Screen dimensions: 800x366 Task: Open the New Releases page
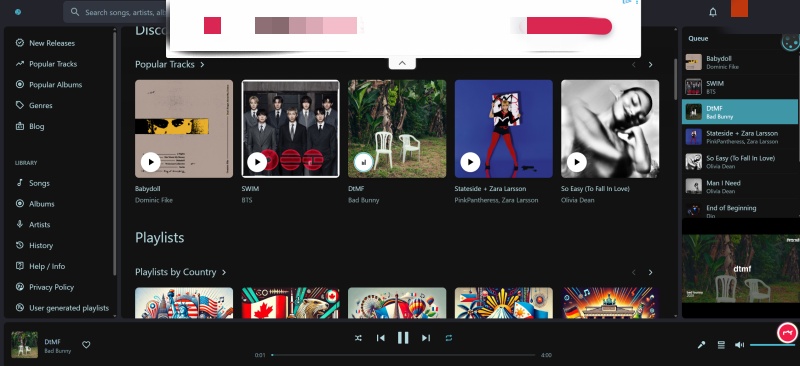[52, 43]
